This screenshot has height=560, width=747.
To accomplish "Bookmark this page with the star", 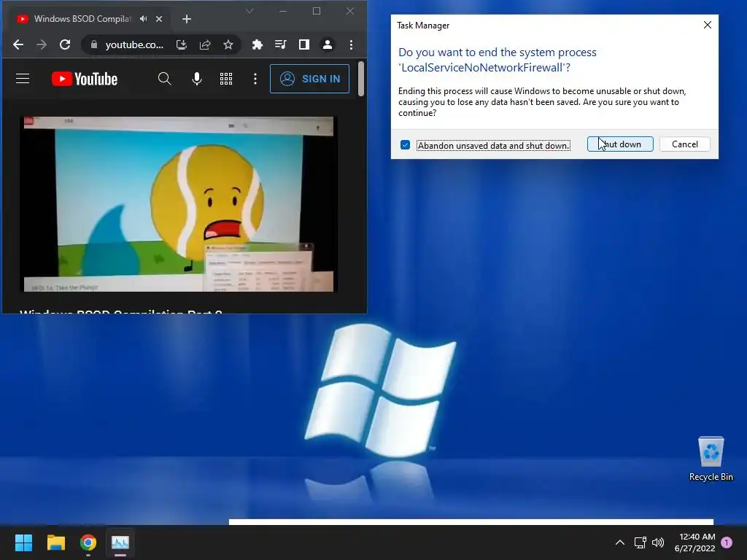I will 228,44.
